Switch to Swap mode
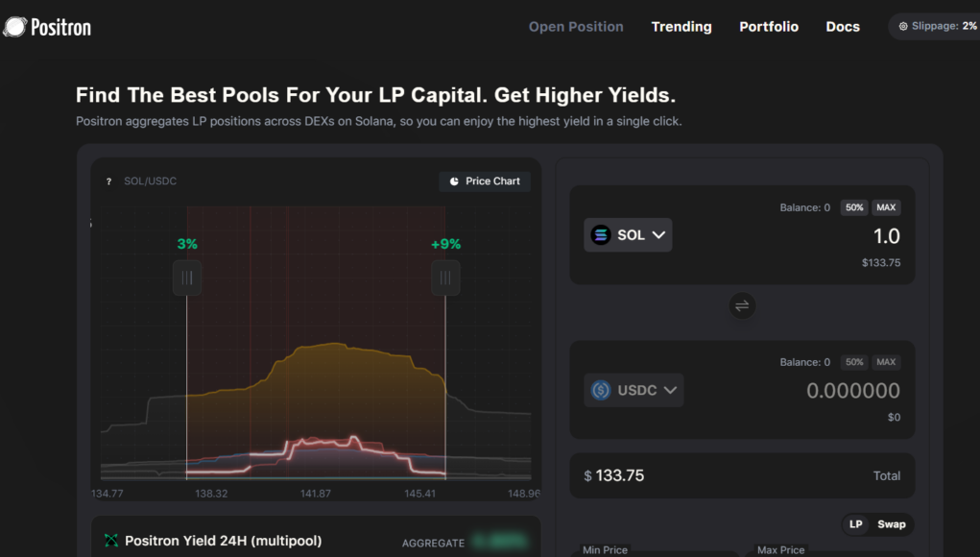980x557 pixels. pyautogui.click(x=891, y=524)
